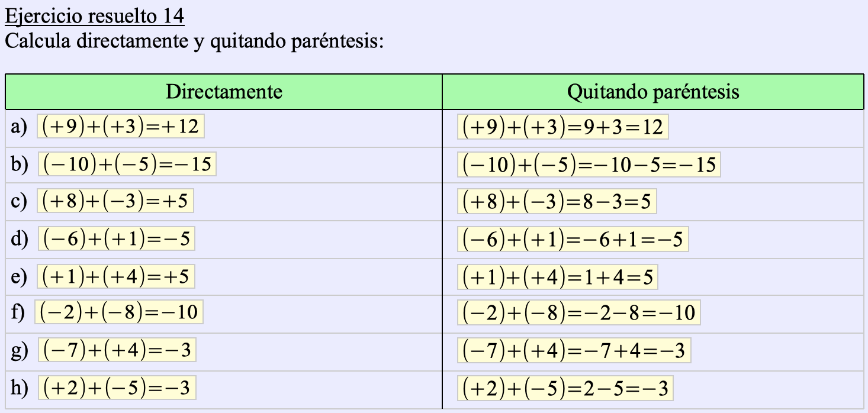Click the formula (+1)+(+4)=1+4=5
The width and height of the screenshot is (868, 413).
pos(557,277)
